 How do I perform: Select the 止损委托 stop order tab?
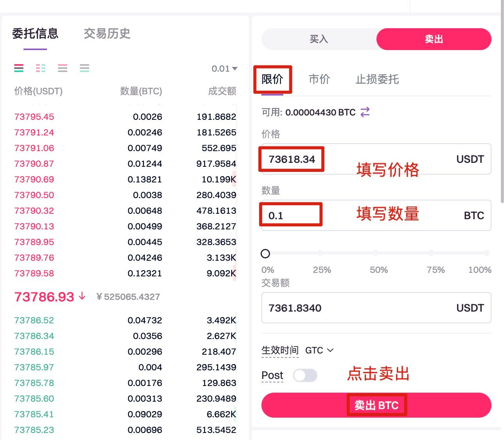[377, 79]
